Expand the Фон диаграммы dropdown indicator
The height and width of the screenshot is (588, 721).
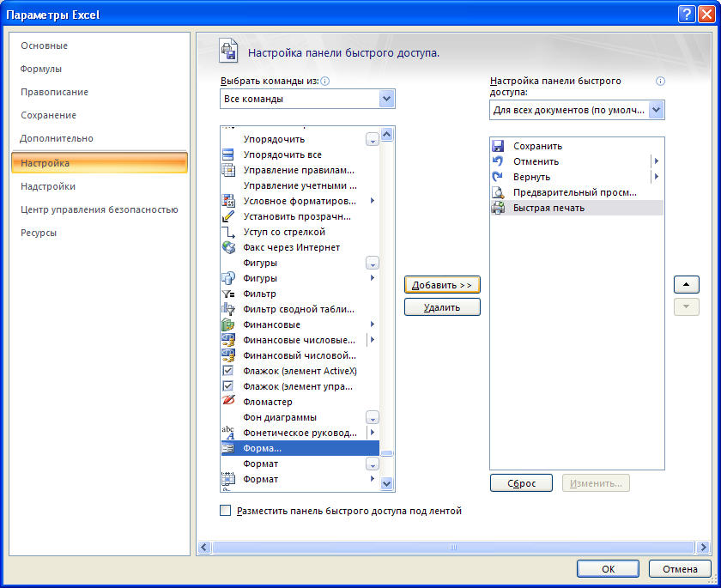[372, 418]
